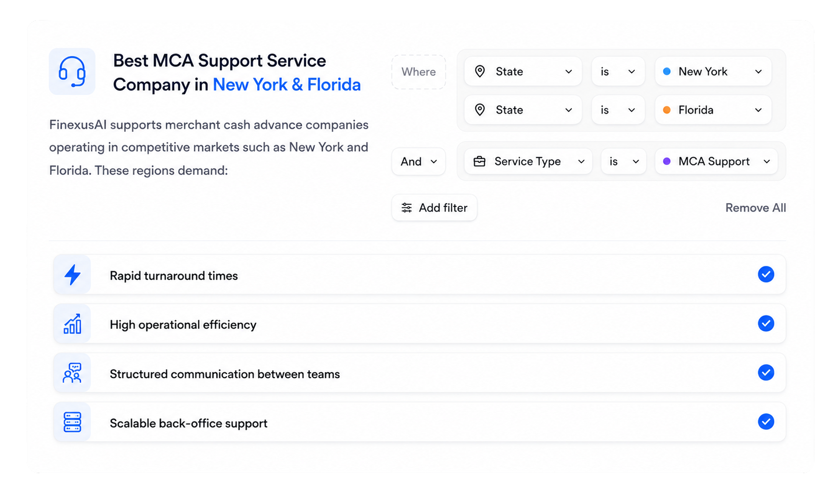
Task: Open the Florida value dropdown
Action: click(x=713, y=110)
